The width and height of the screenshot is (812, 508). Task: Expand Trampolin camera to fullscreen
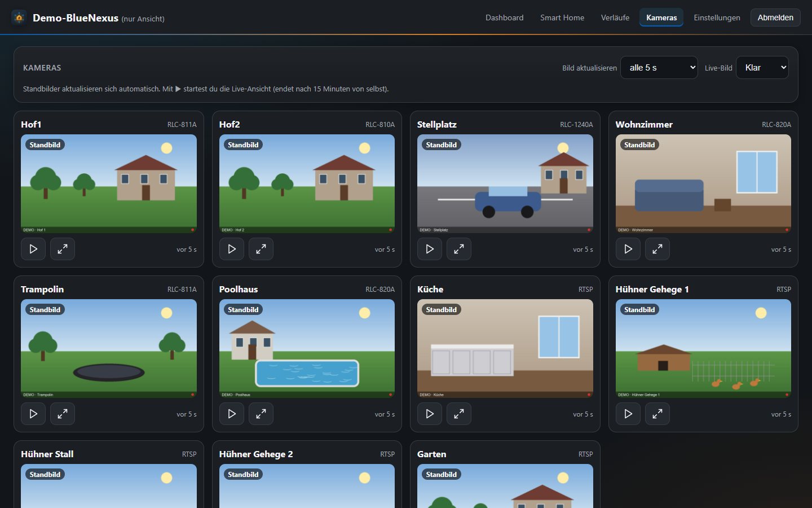63,414
